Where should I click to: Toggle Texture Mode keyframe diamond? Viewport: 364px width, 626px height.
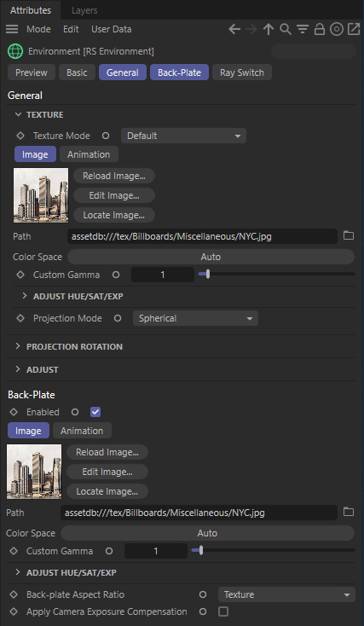(x=20, y=136)
